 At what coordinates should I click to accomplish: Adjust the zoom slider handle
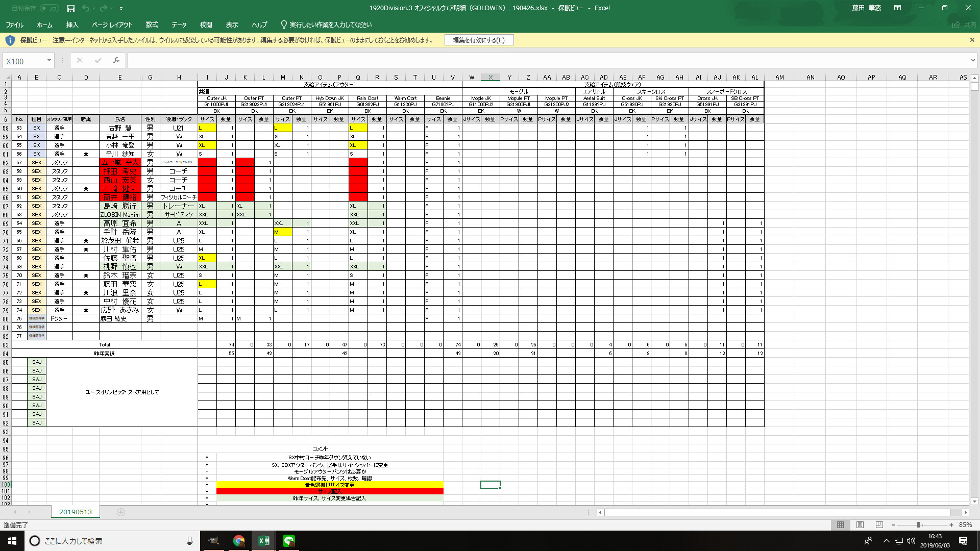pyautogui.click(x=918, y=524)
